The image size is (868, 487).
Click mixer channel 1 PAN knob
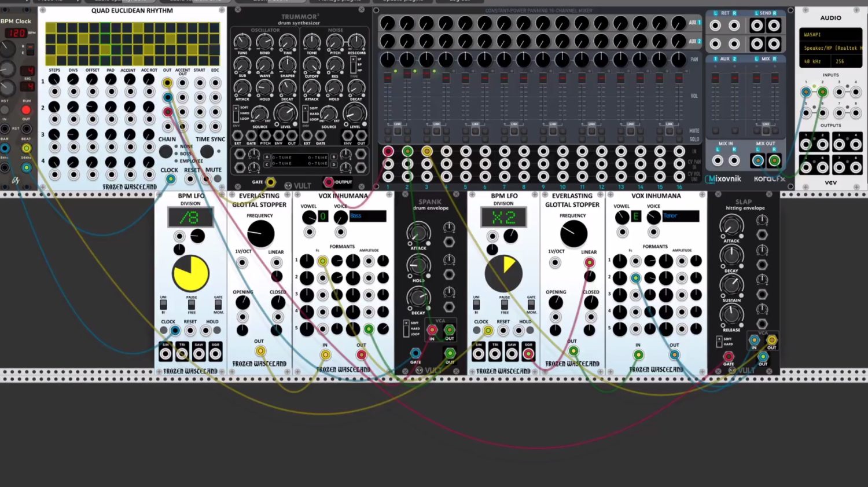tap(387, 60)
